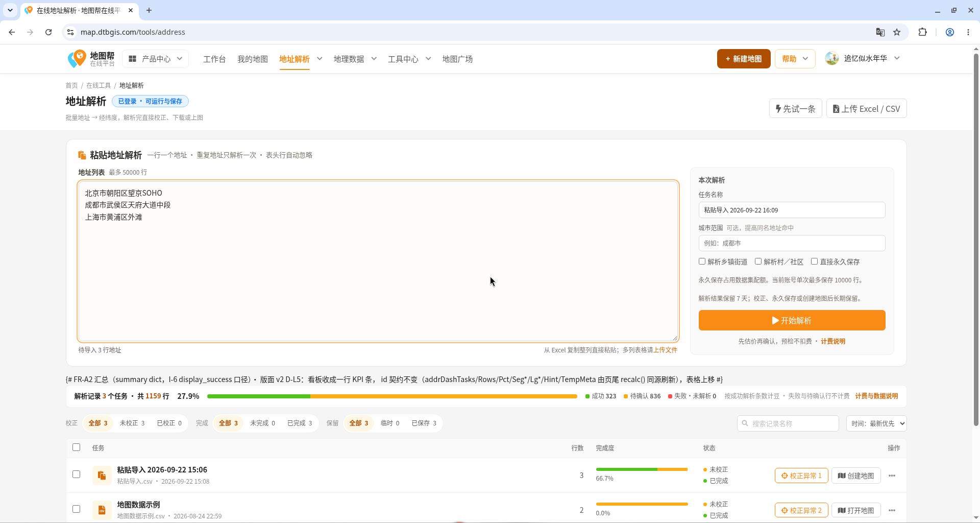Expand the 地理数据 menu

(374, 59)
